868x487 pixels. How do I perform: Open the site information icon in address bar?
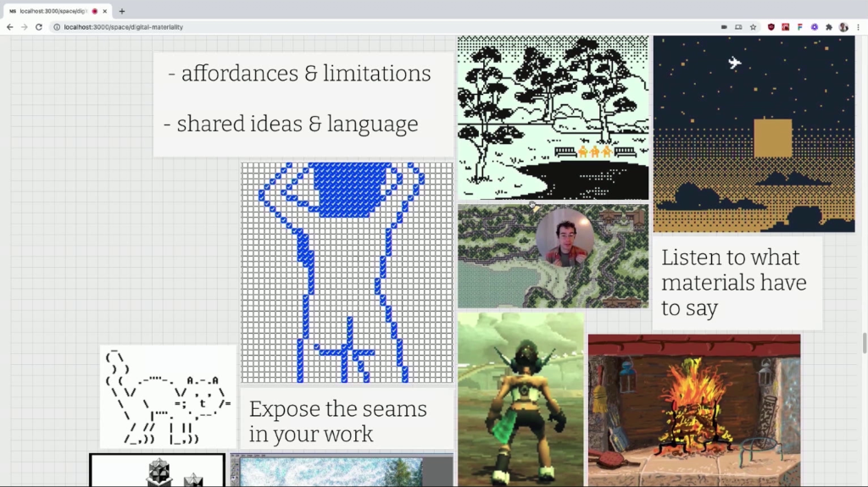coord(57,27)
